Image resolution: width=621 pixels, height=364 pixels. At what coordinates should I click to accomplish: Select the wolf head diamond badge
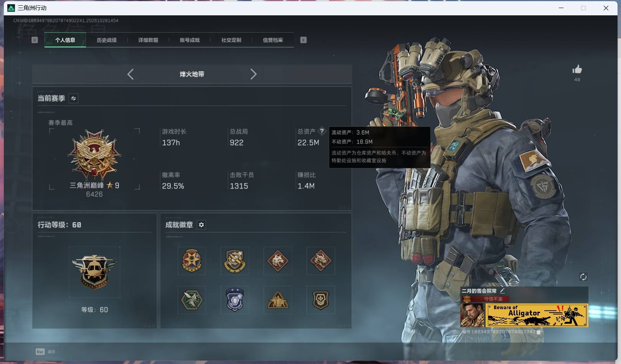click(x=278, y=261)
